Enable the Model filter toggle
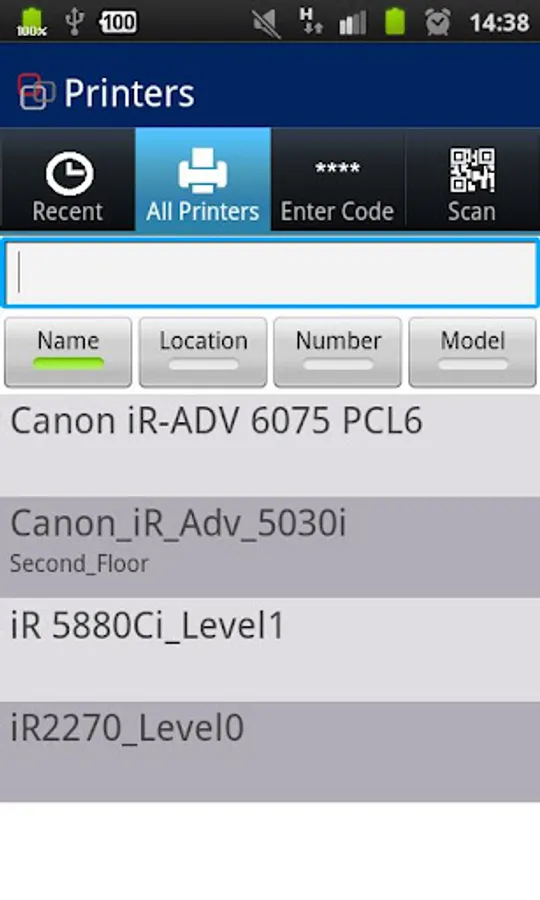Image resolution: width=540 pixels, height=900 pixels. [472, 352]
